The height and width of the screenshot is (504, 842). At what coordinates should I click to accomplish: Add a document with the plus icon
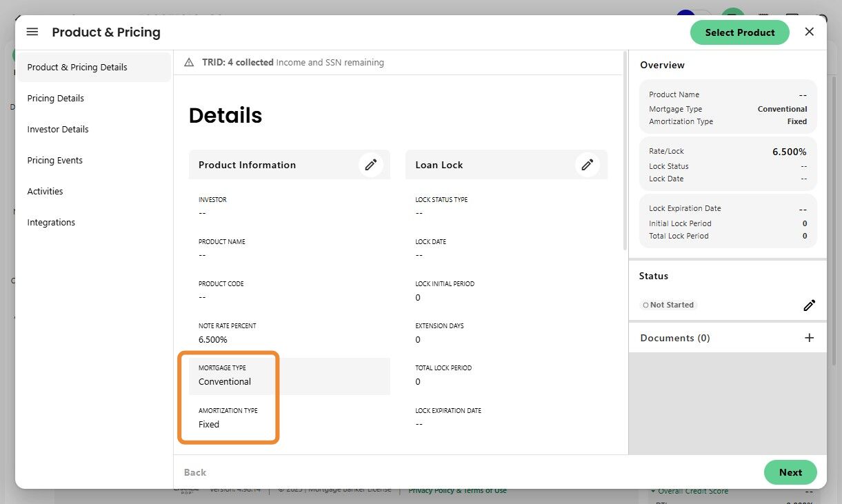(810, 338)
